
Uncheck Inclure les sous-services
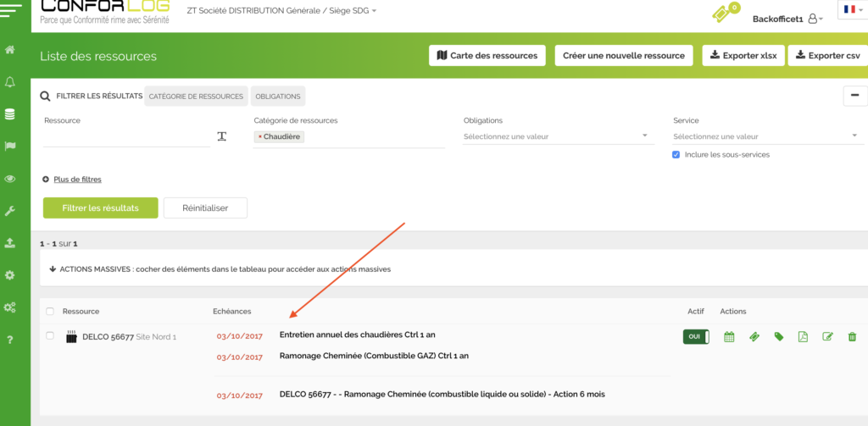[676, 155]
